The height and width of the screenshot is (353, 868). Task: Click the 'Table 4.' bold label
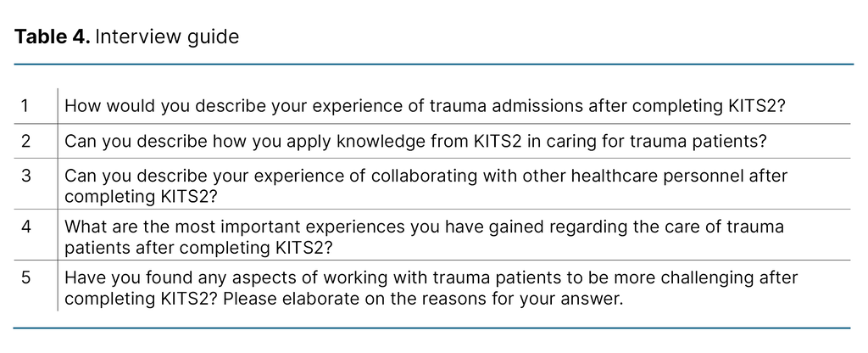pyautogui.click(x=53, y=37)
